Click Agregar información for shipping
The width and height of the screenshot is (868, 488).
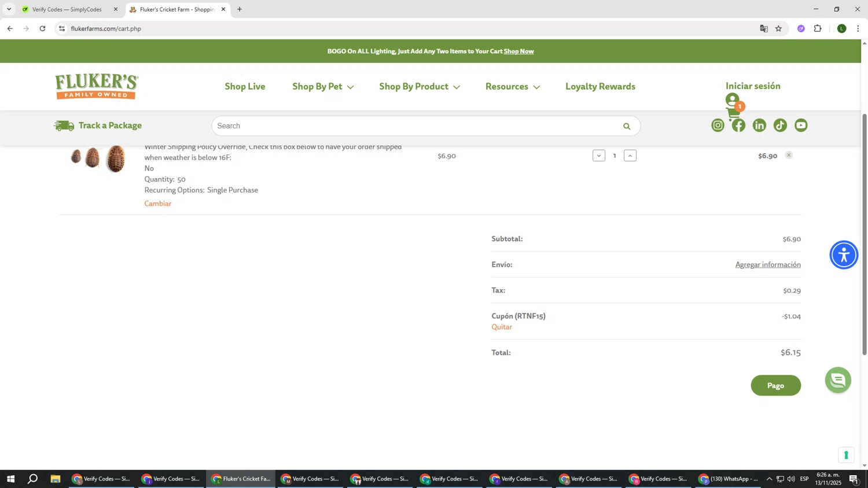click(768, 264)
